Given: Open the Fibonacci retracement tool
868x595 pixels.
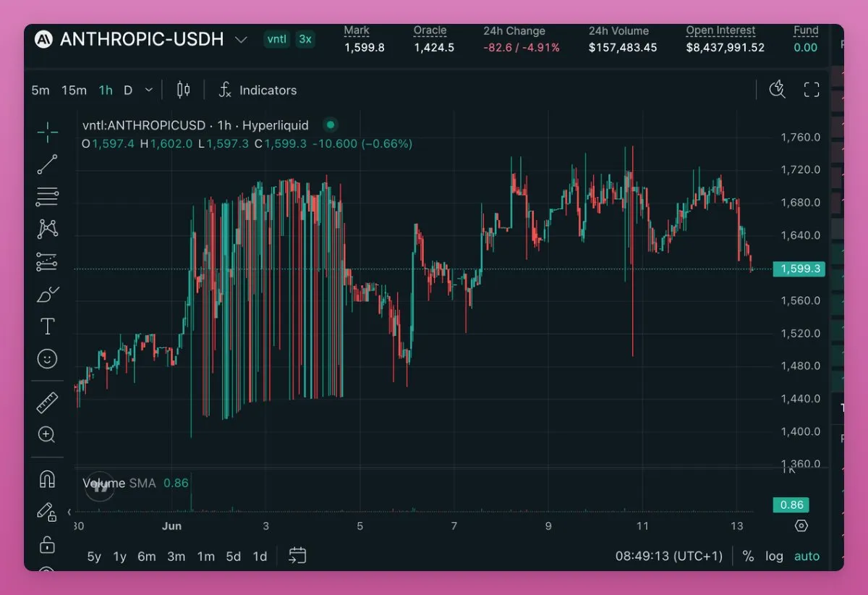Looking at the screenshot, I should (x=47, y=196).
